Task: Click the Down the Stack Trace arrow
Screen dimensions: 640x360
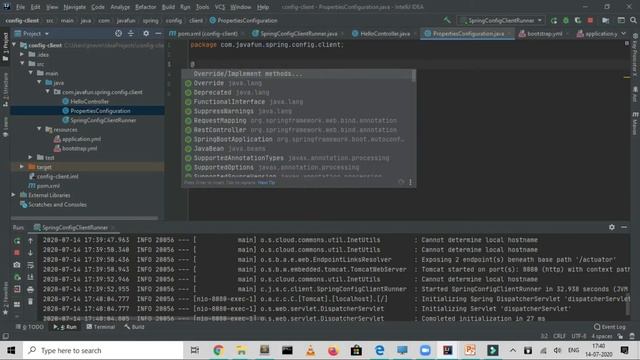Action: [x=30, y=253]
